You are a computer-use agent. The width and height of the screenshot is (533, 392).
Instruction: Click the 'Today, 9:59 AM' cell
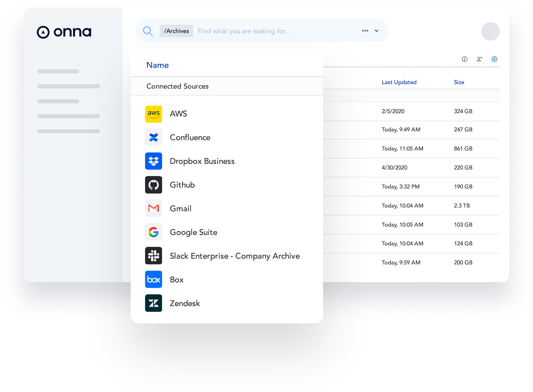click(401, 263)
